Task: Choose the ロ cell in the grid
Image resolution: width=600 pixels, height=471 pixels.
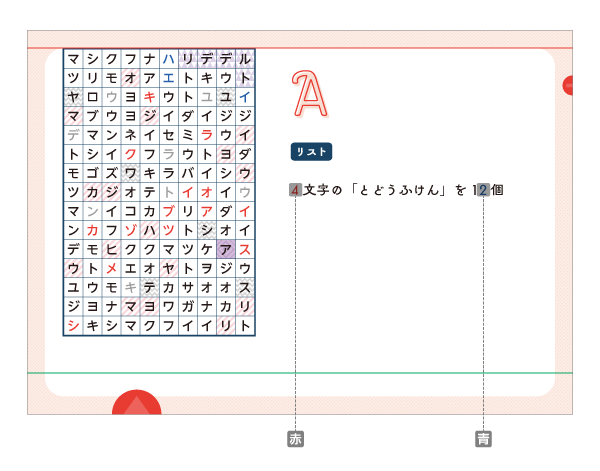Action: pos(92,97)
